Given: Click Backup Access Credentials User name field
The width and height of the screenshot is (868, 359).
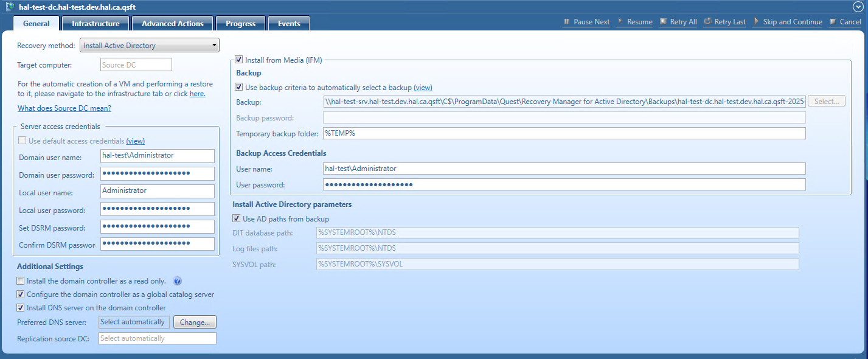Looking at the screenshot, I should point(564,169).
